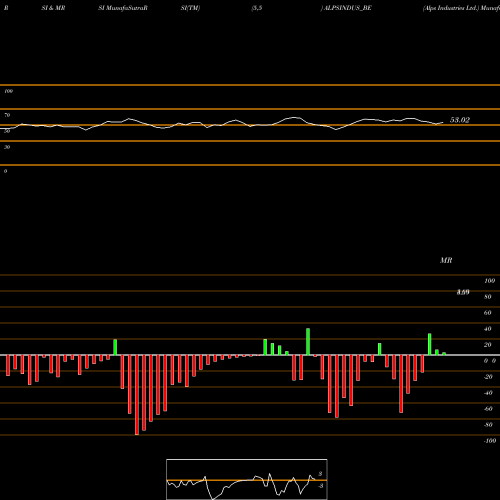Click the (Alps Industries Ltd.) header text
This screenshot has height=500, width=500.
click(451, 8)
